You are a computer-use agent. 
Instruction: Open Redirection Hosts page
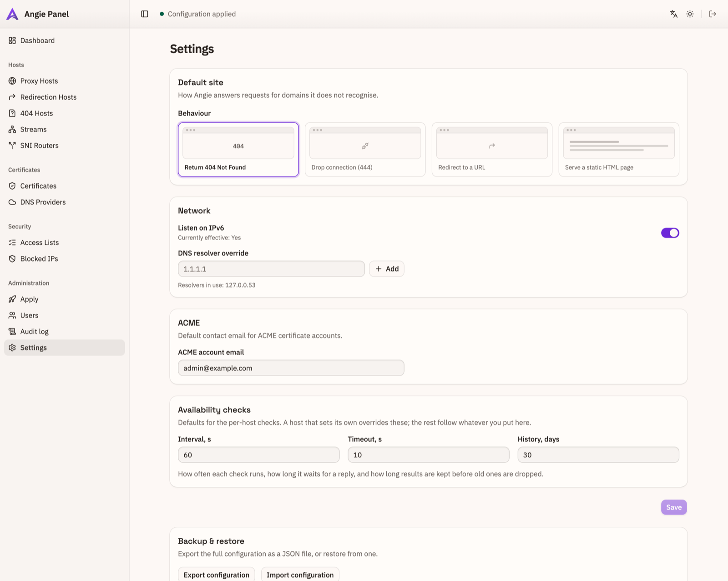coord(65,97)
